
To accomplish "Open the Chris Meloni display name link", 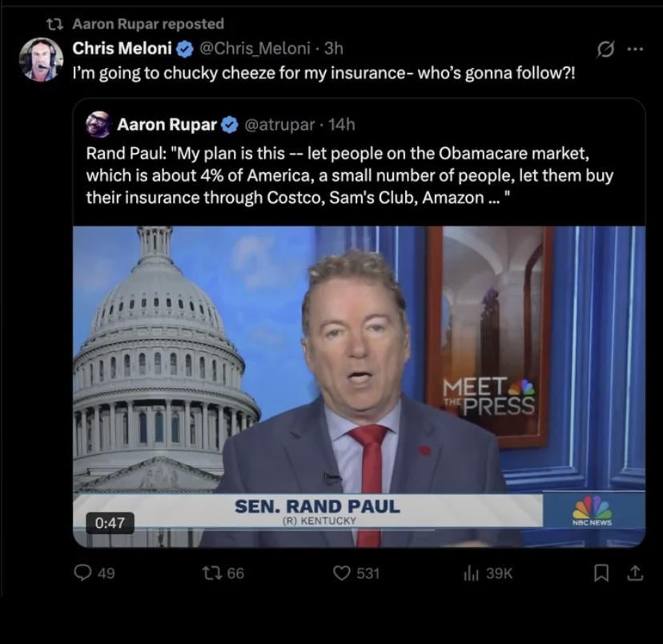I will coord(123,48).
